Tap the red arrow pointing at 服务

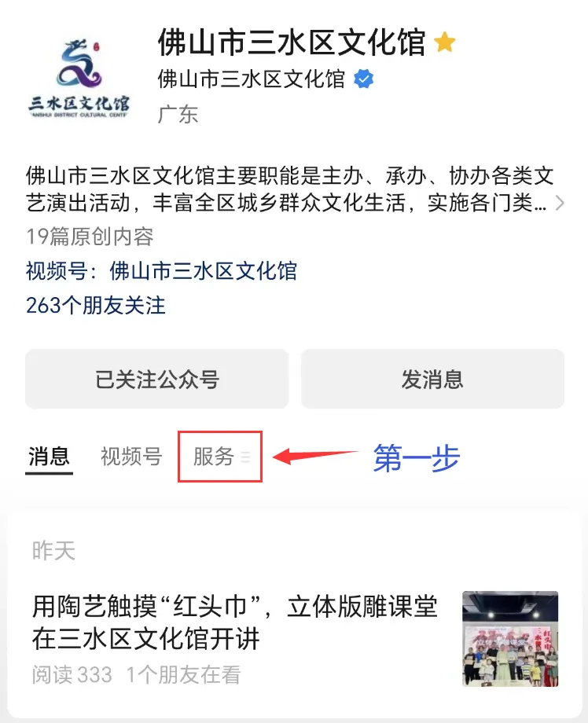tap(315, 456)
